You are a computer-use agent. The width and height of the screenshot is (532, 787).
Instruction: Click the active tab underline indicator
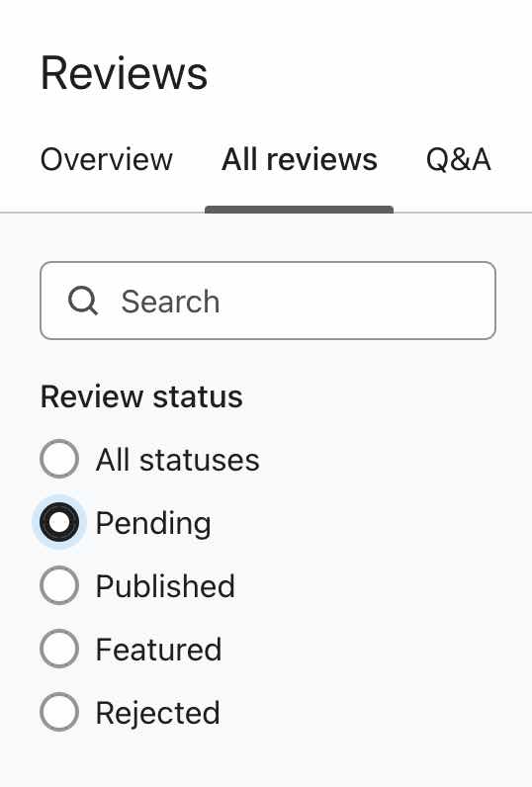299,210
